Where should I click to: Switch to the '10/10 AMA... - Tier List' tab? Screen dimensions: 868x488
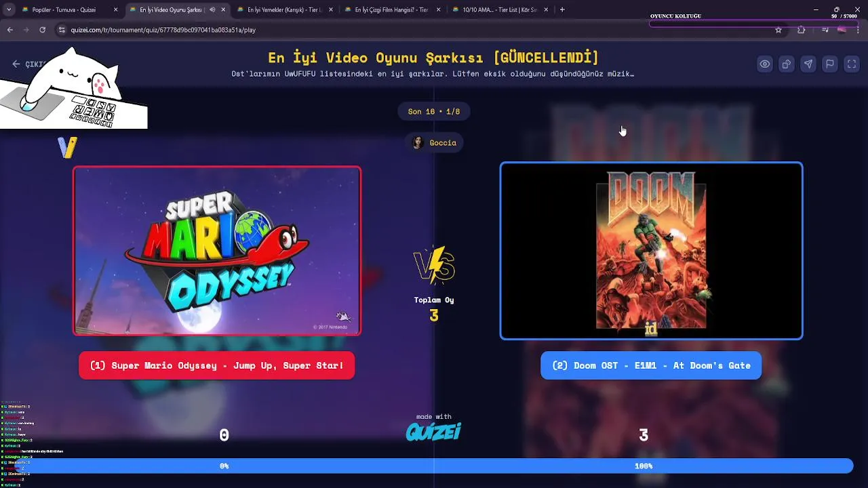coord(499,9)
